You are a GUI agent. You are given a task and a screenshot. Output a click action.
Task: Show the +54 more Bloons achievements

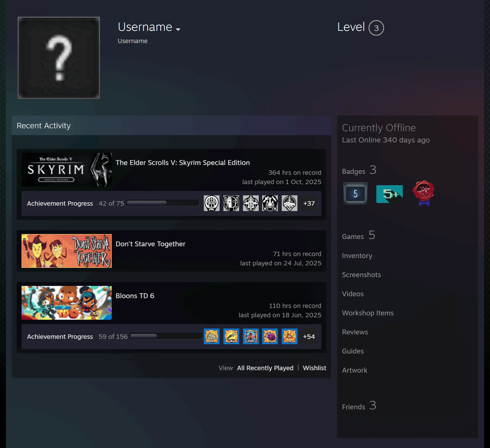click(309, 336)
